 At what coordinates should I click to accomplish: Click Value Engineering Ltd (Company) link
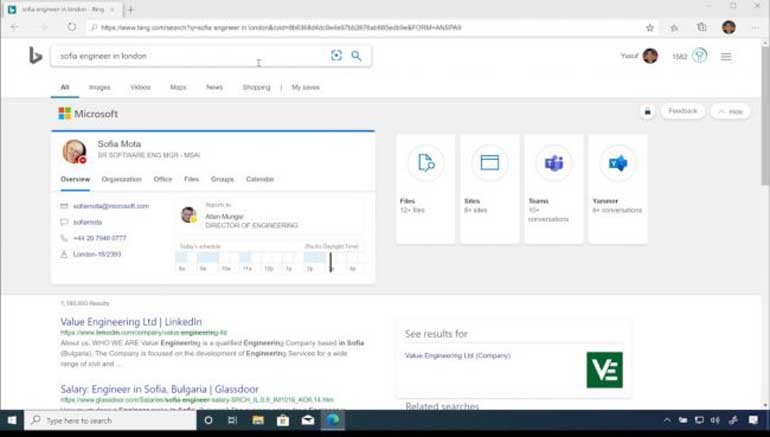point(458,355)
